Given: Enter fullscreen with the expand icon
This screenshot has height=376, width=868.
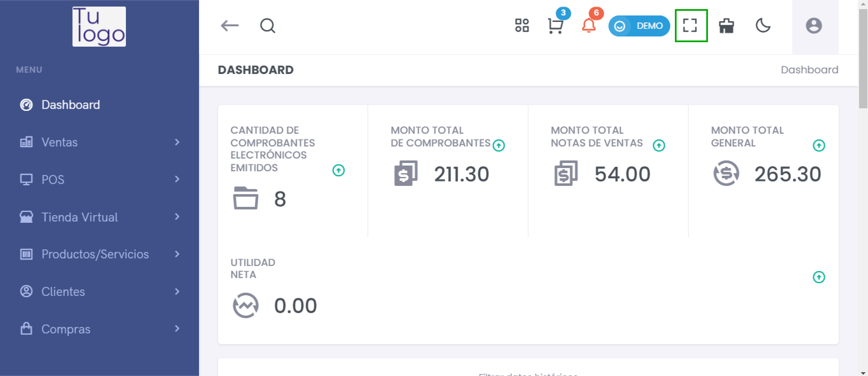Looking at the screenshot, I should [690, 26].
